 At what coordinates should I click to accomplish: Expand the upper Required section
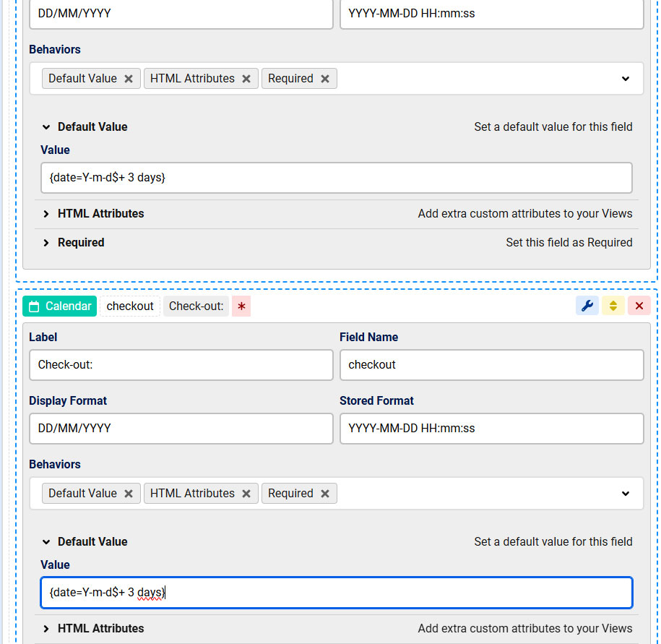(x=46, y=243)
